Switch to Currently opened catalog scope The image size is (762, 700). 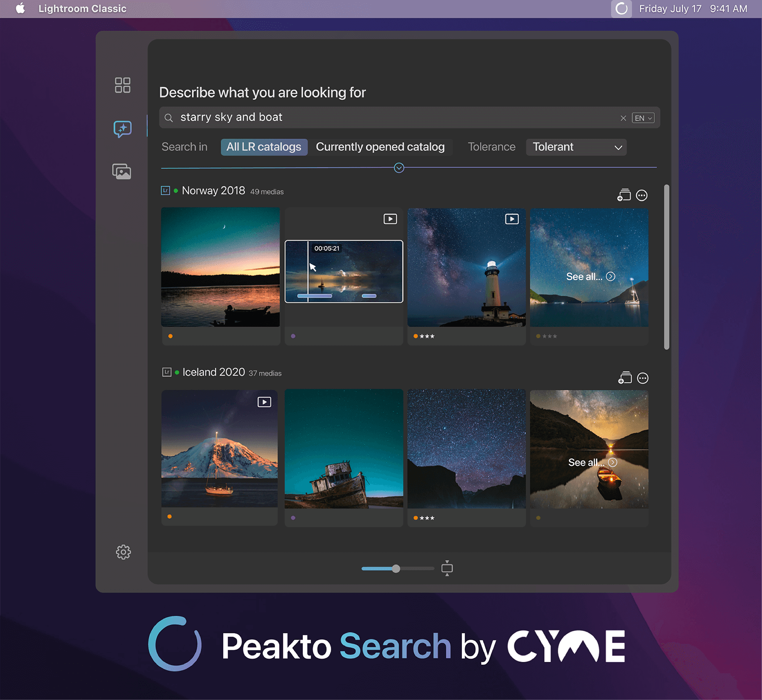point(380,147)
